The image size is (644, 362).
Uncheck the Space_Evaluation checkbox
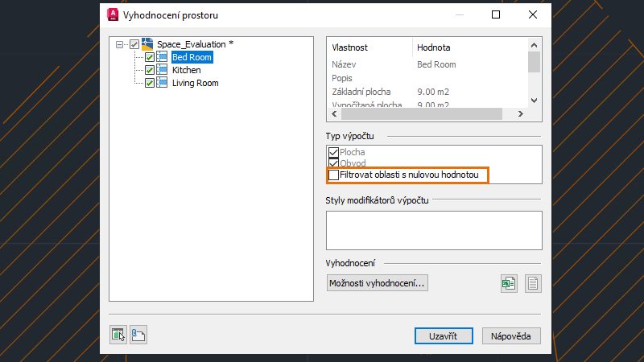coord(134,44)
